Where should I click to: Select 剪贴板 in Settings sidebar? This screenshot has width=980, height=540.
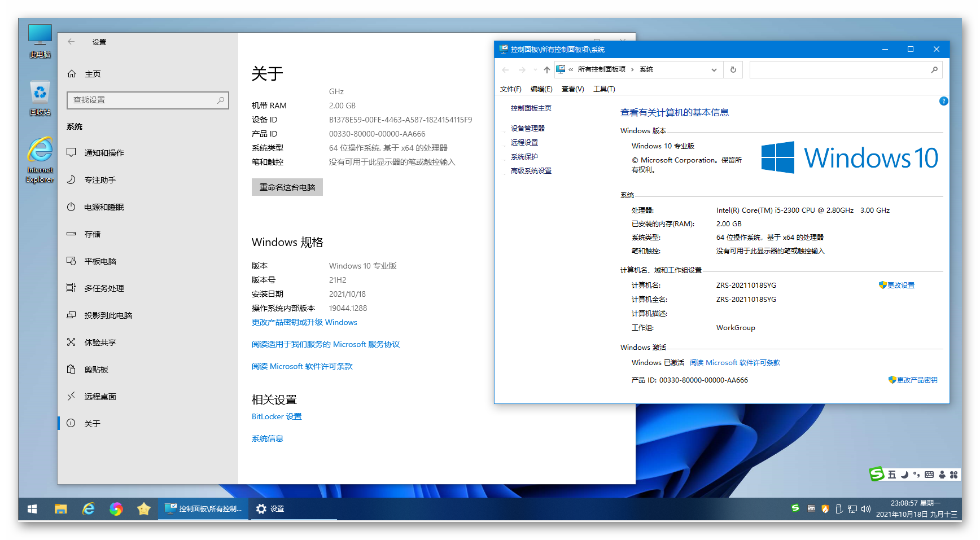[148, 370]
